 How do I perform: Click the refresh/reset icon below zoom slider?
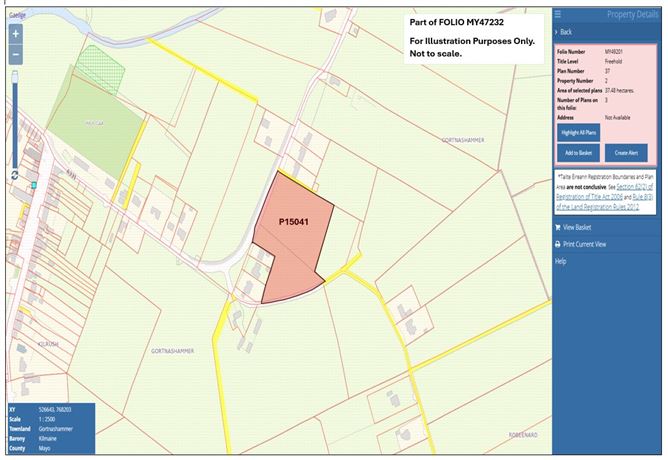coord(15,175)
